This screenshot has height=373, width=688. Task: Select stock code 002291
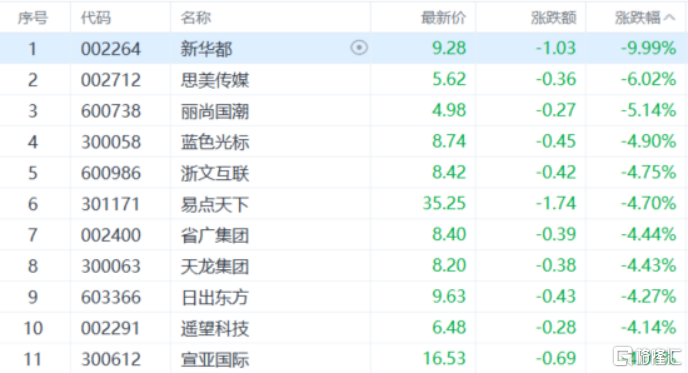(x=111, y=328)
